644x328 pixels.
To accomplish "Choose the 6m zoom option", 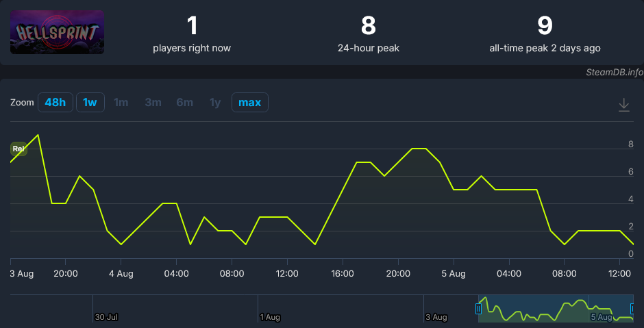I will [184, 102].
